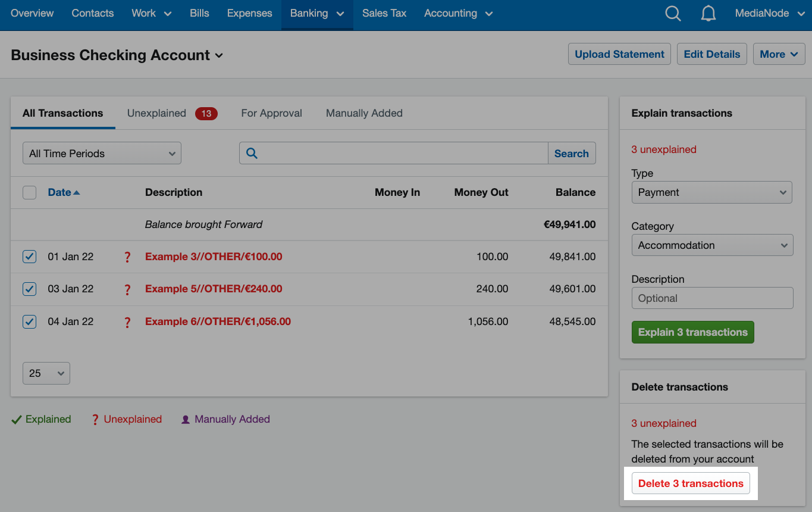Click the Edit Details button
Viewport: 812px width, 512px height.
pyautogui.click(x=711, y=54)
